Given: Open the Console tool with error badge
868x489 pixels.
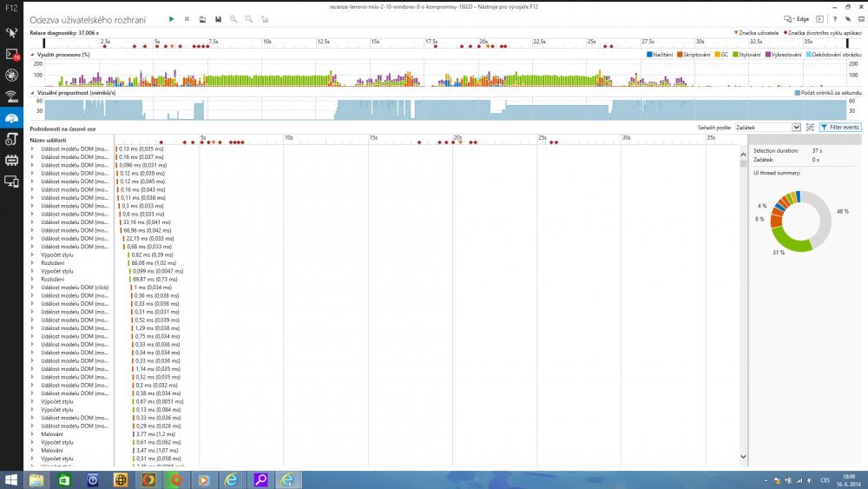Looking at the screenshot, I should click(x=11, y=54).
